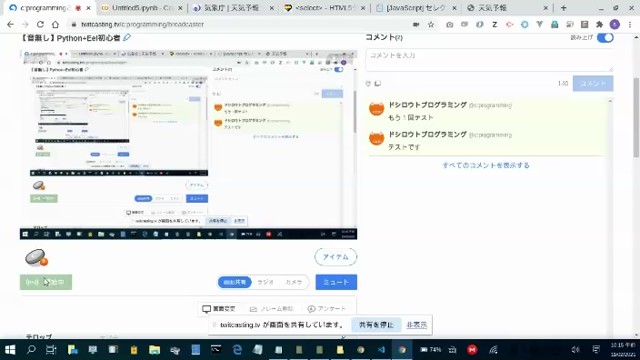The width and height of the screenshot is (640, 360).
Task: Open the purple Chrome profile avatar
Action: [x=615, y=24]
